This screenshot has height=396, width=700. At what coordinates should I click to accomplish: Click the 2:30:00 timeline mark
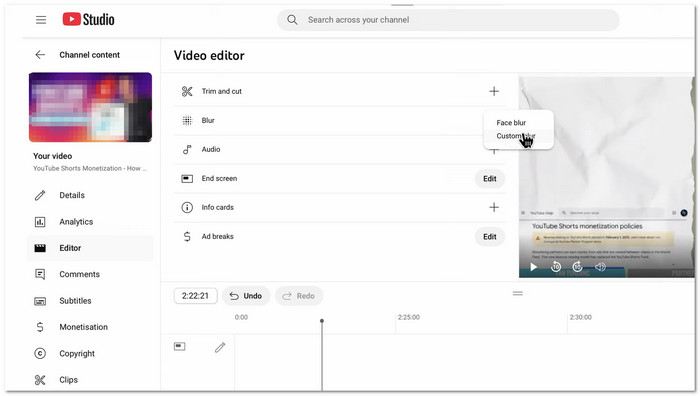[580, 317]
